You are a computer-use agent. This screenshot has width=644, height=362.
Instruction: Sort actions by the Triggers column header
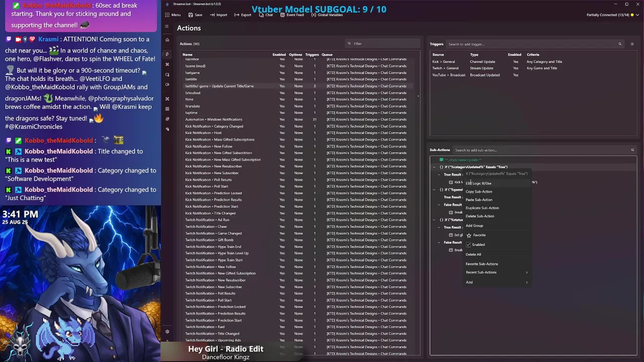pos(312,54)
